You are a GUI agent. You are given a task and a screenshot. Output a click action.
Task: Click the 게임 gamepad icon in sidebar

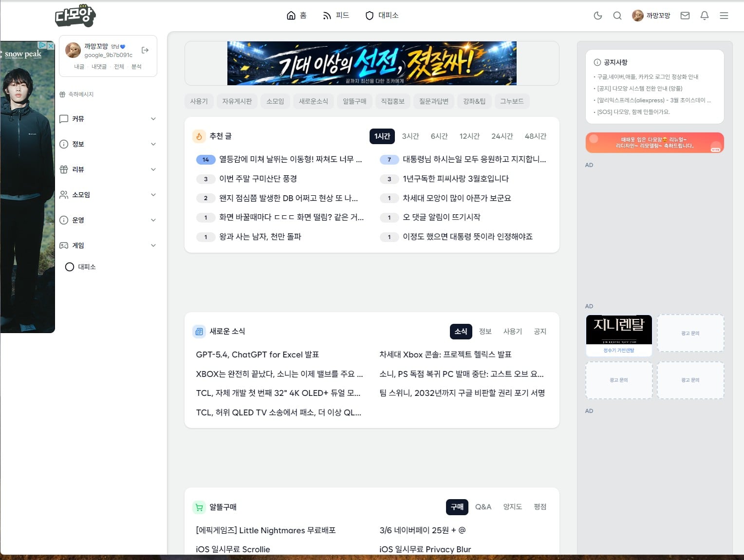[x=64, y=245]
